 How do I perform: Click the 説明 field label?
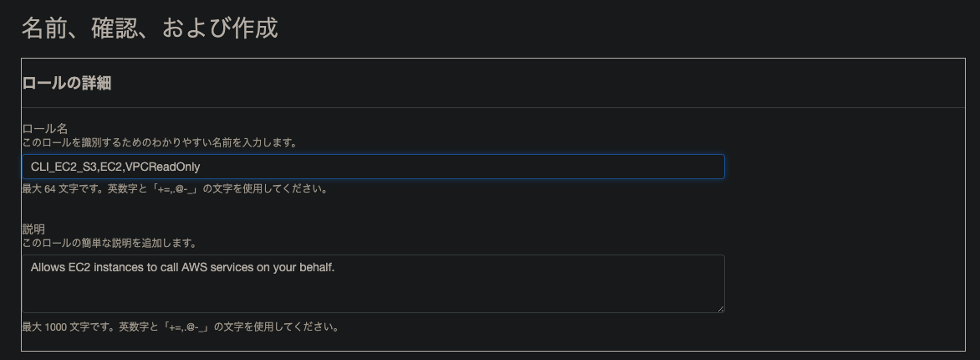[x=33, y=229]
